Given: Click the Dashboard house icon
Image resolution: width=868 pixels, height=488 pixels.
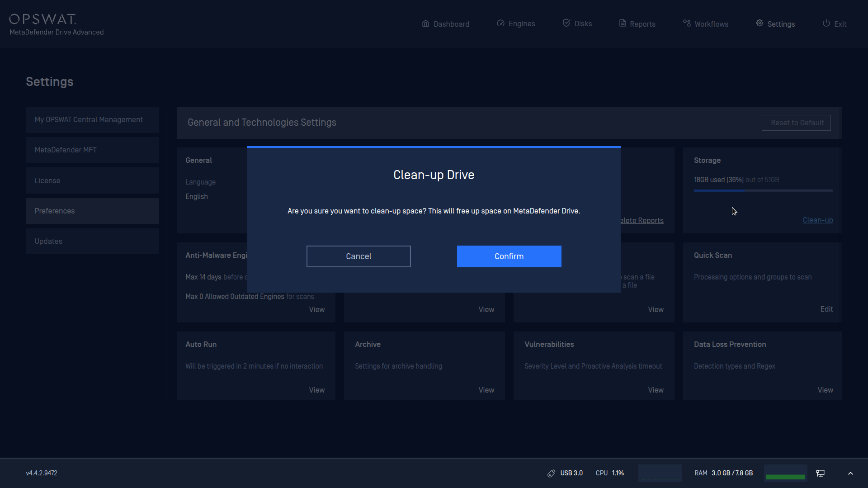Looking at the screenshot, I should [425, 24].
